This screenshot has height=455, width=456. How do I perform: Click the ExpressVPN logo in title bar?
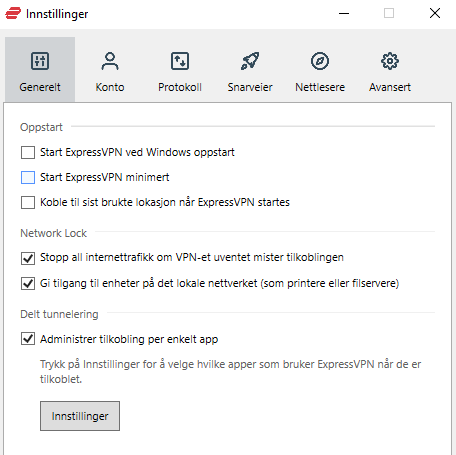[x=13, y=14]
